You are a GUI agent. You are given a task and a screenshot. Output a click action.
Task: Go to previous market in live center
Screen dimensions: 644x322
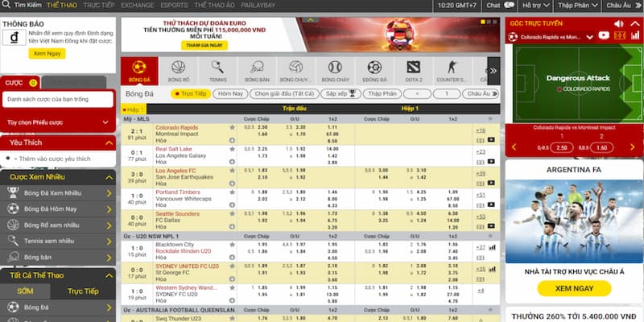coord(514,147)
